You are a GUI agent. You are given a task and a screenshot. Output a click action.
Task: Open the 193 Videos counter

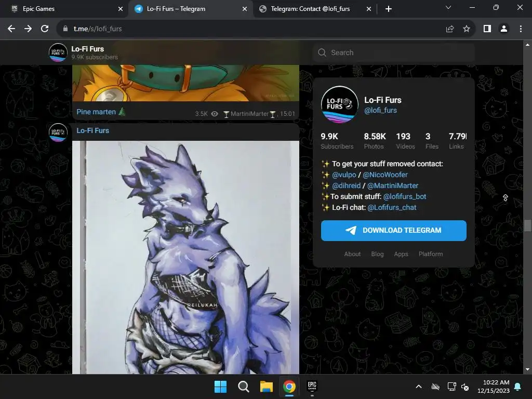tap(405, 141)
